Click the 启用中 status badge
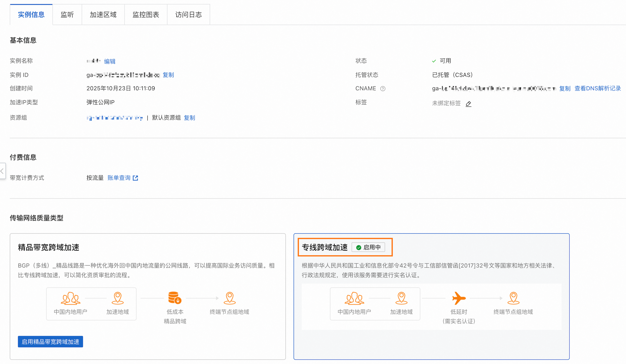The height and width of the screenshot is (364, 626). point(368,247)
